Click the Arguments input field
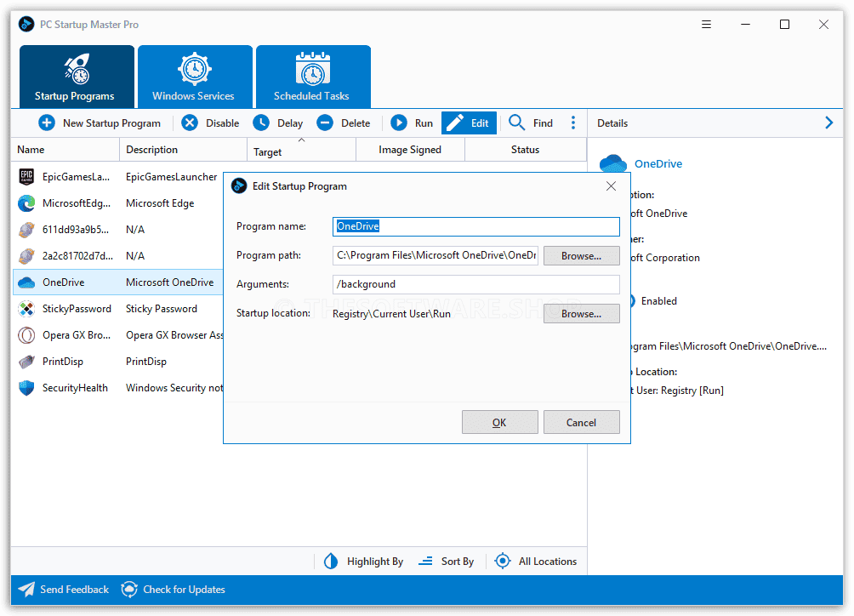The height and width of the screenshot is (616, 854). point(476,284)
